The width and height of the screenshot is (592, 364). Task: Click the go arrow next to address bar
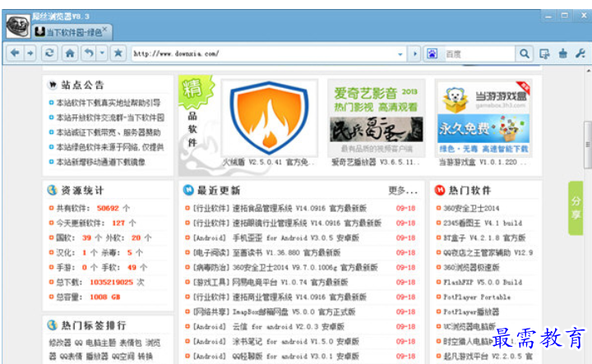[415, 54]
